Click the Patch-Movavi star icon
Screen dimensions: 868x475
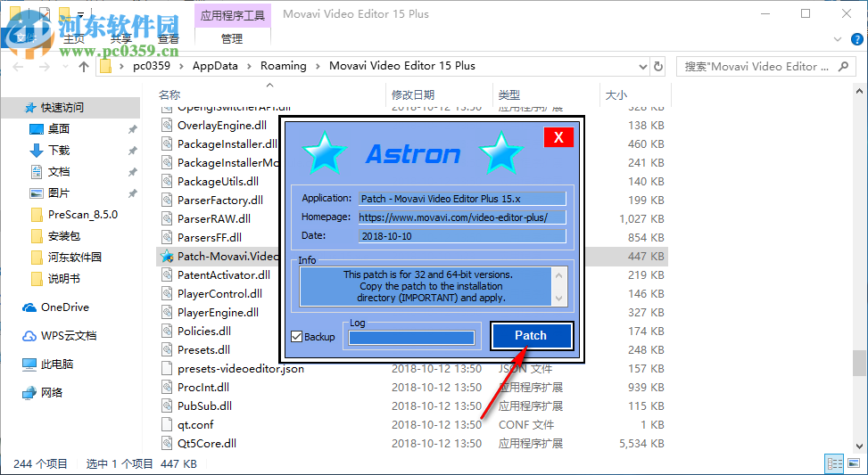[167, 256]
